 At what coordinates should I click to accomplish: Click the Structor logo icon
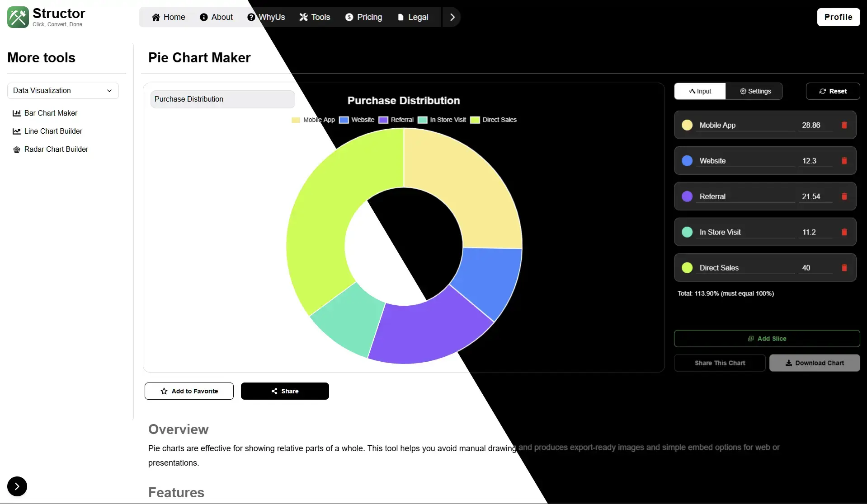click(18, 17)
